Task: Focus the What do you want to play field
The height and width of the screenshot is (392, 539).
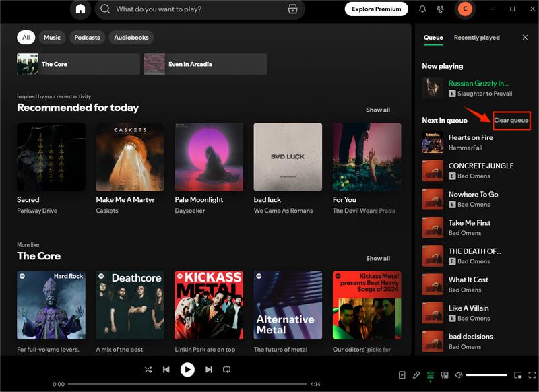Action: pyautogui.click(x=197, y=9)
